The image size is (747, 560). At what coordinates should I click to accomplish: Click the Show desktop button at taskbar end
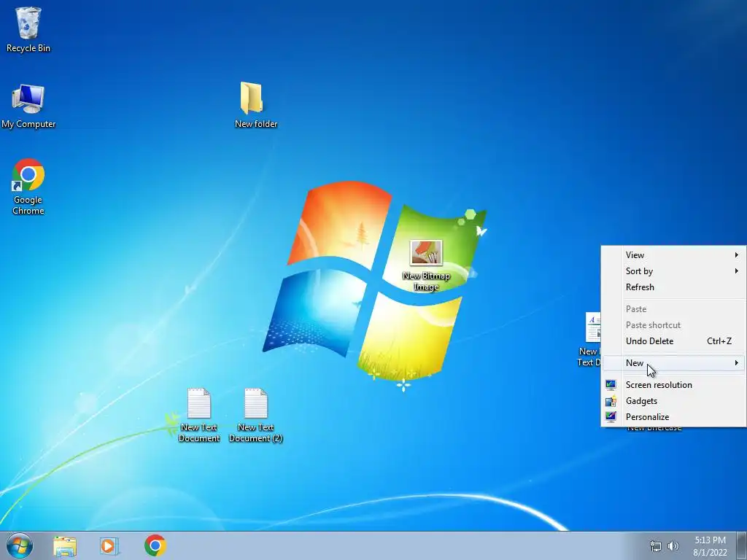[742, 545]
